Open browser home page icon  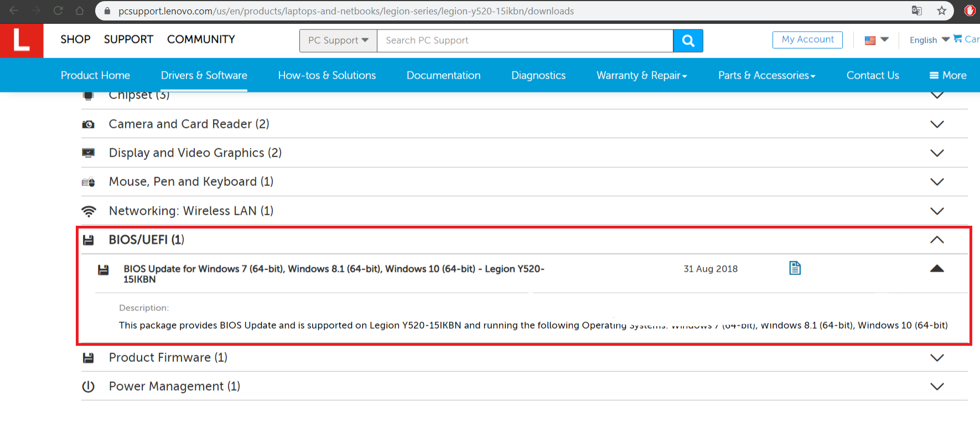pos(80,11)
